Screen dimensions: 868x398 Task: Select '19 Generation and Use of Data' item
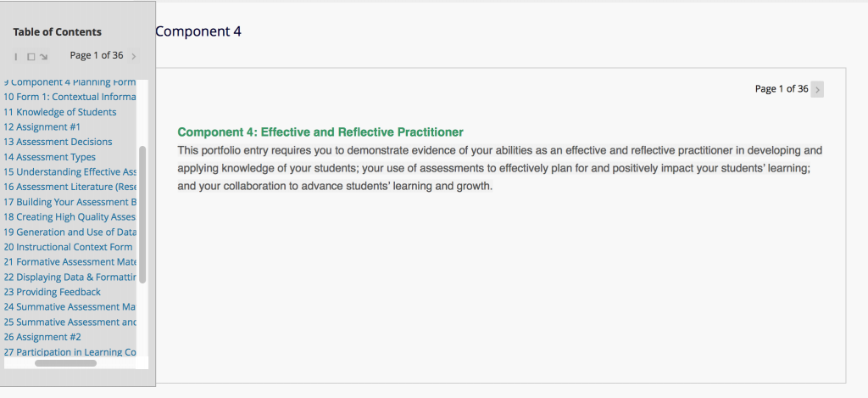tap(70, 233)
